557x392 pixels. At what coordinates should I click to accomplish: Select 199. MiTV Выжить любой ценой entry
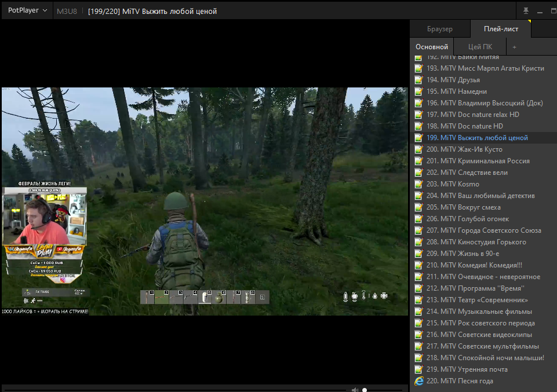click(483, 138)
